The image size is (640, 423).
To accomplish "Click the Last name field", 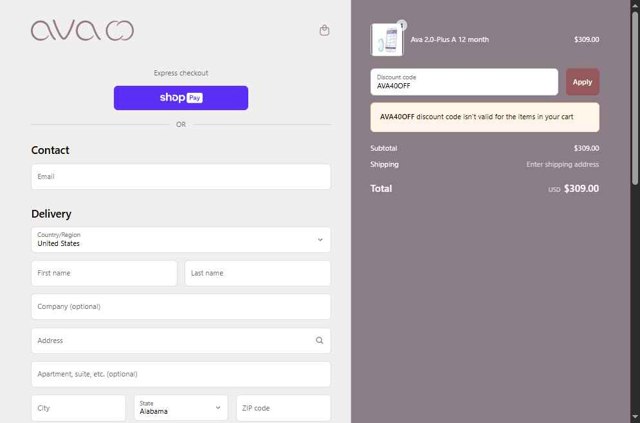I will pos(258,273).
